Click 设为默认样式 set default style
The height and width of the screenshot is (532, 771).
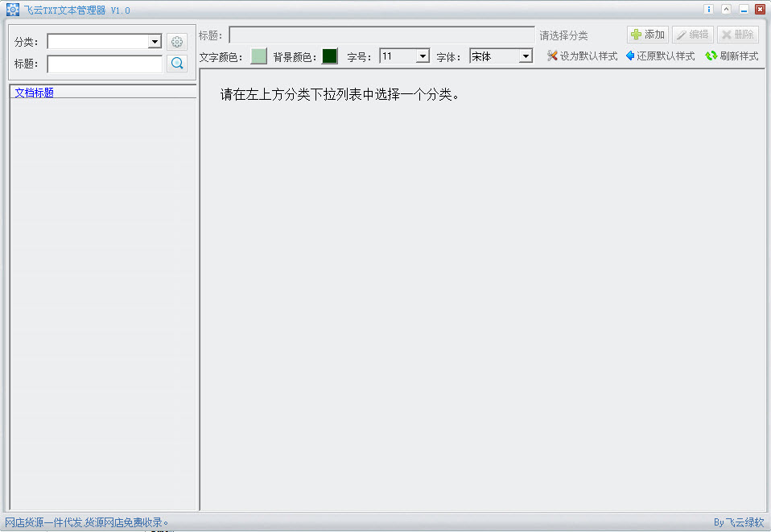click(582, 56)
